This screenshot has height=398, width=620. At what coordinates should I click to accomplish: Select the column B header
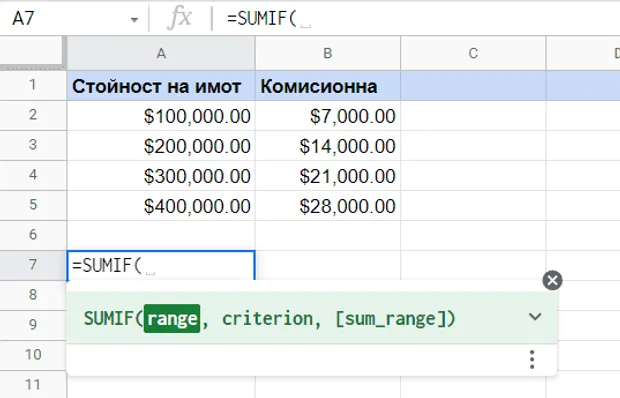pyautogui.click(x=328, y=53)
